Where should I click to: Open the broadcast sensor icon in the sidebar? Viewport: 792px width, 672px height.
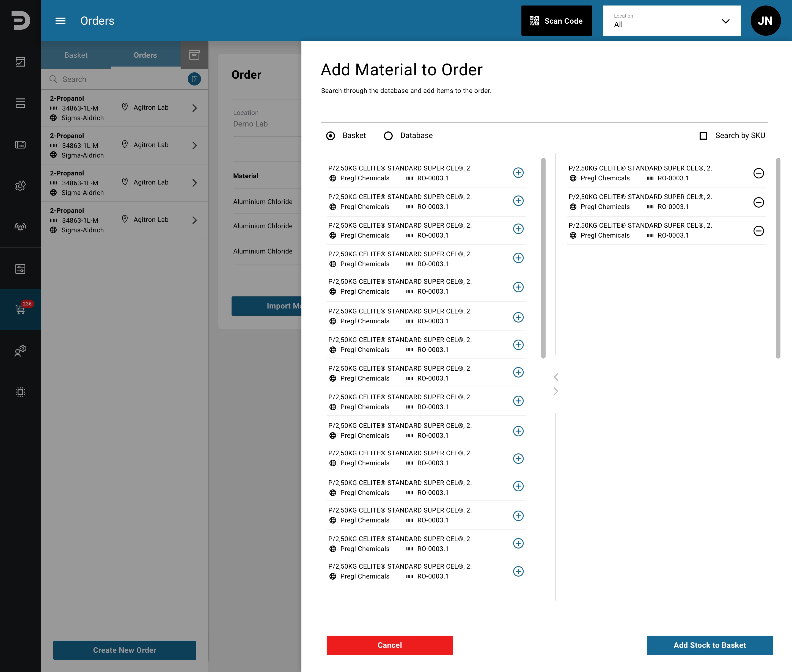point(21,227)
